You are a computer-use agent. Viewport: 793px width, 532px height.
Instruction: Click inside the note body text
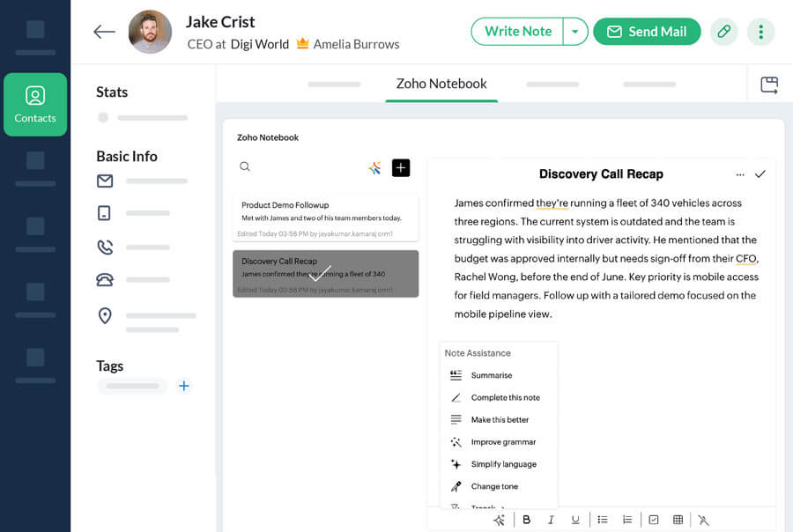click(606, 258)
